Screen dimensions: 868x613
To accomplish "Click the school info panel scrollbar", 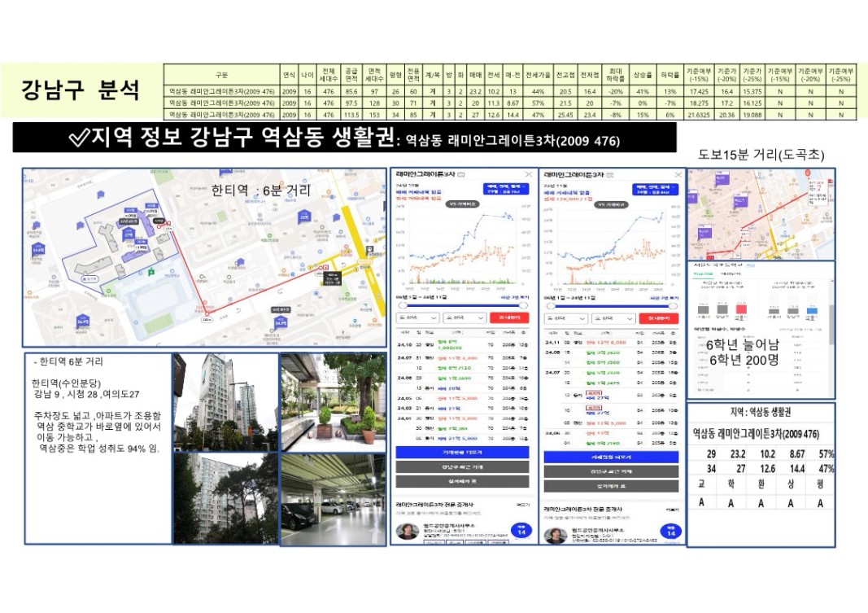I will pyautogui.click(x=831, y=324).
